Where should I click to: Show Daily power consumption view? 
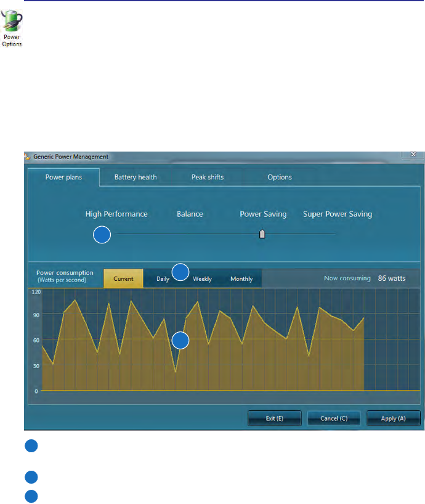163,279
